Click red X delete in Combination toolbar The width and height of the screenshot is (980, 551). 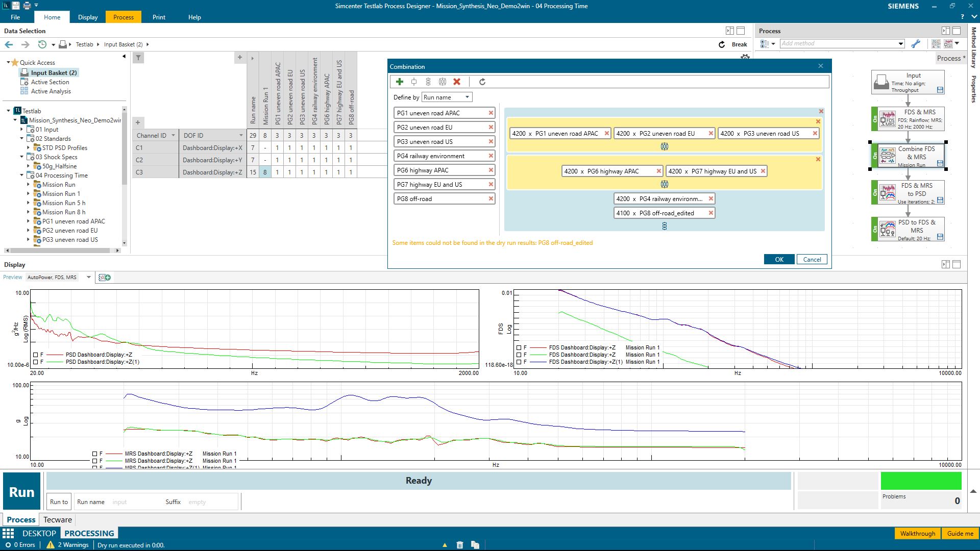(457, 82)
